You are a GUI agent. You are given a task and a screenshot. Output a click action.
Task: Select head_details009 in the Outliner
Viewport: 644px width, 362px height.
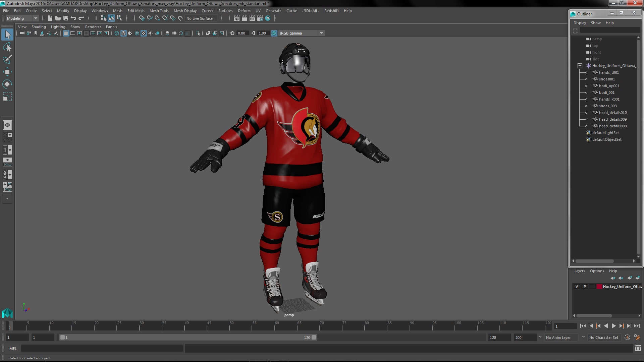612,119
